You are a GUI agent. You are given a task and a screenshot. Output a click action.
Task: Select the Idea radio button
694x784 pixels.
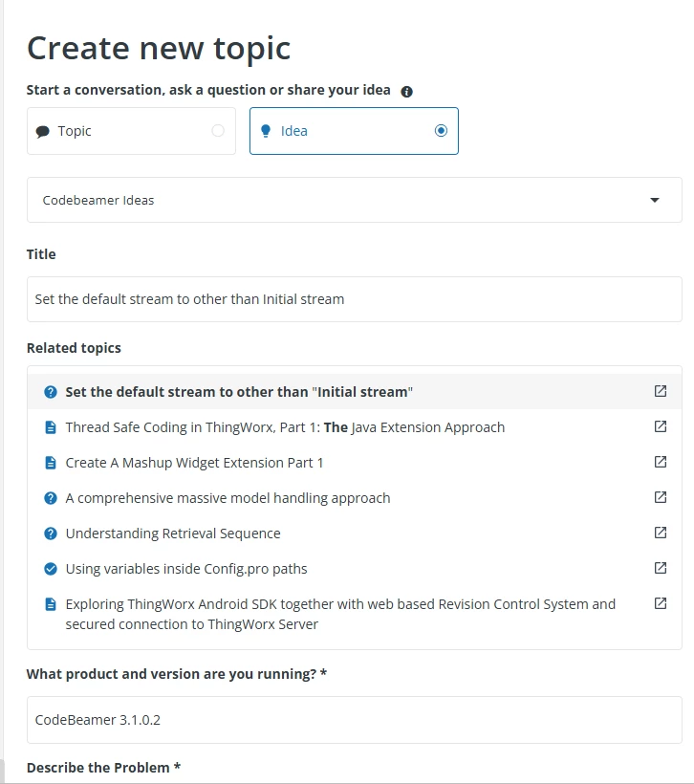(441, 130)
